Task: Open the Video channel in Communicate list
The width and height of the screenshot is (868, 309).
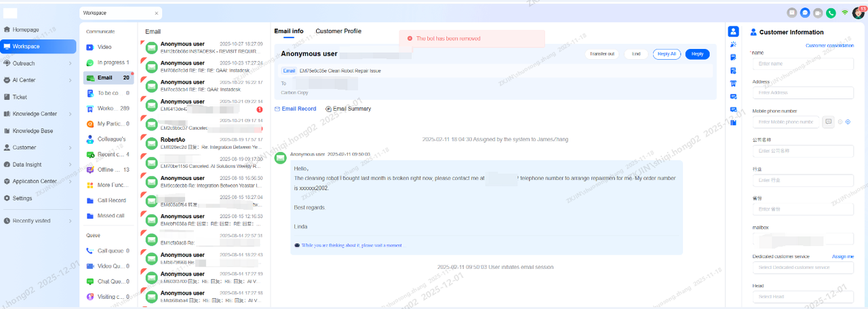Action: coord(104,47)
